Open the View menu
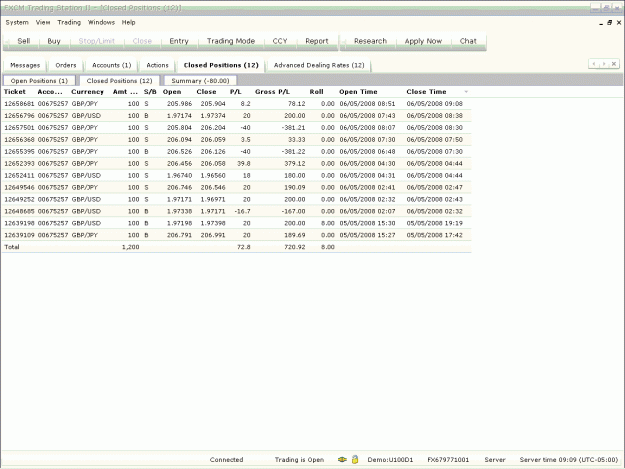Viewport: 625px width, 469px height. tap(43, 22)
